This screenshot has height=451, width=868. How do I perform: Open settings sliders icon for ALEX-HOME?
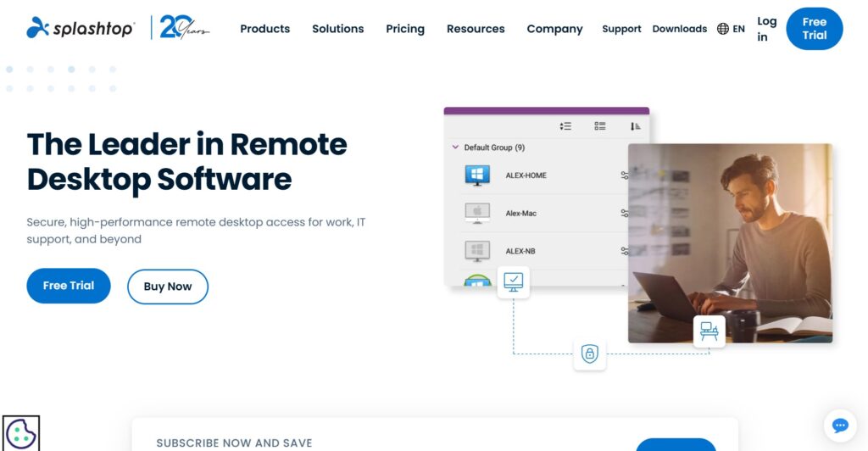[x=625, y=175]
